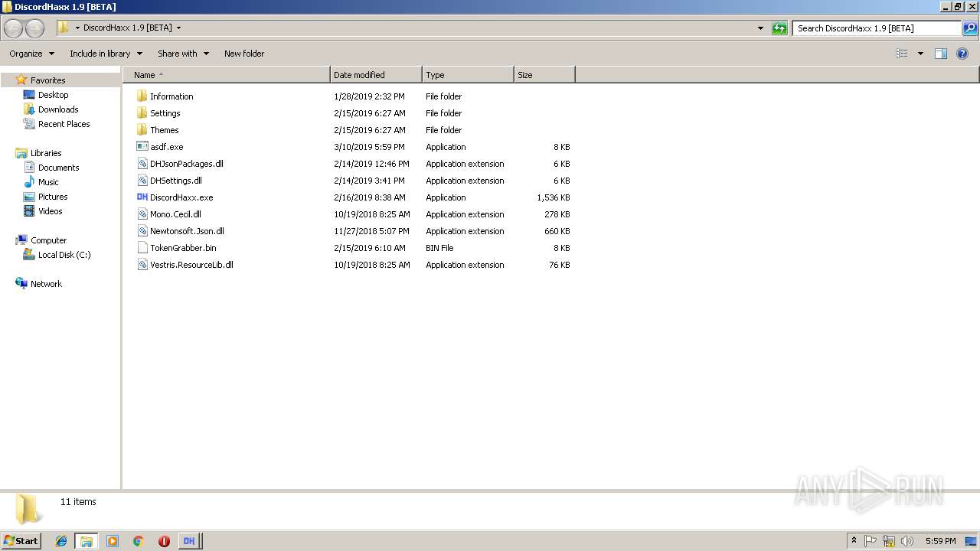Click the New folder button
Image resolution: width=980 pixels, height=551 pixels.
244,54
